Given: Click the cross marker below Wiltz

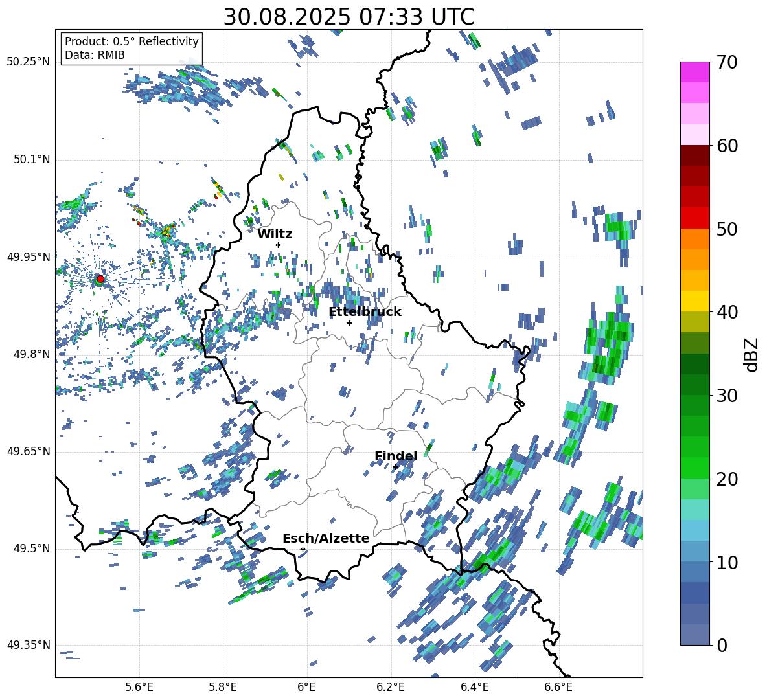Looking at the screenshot, I should (x=279, y=245).
